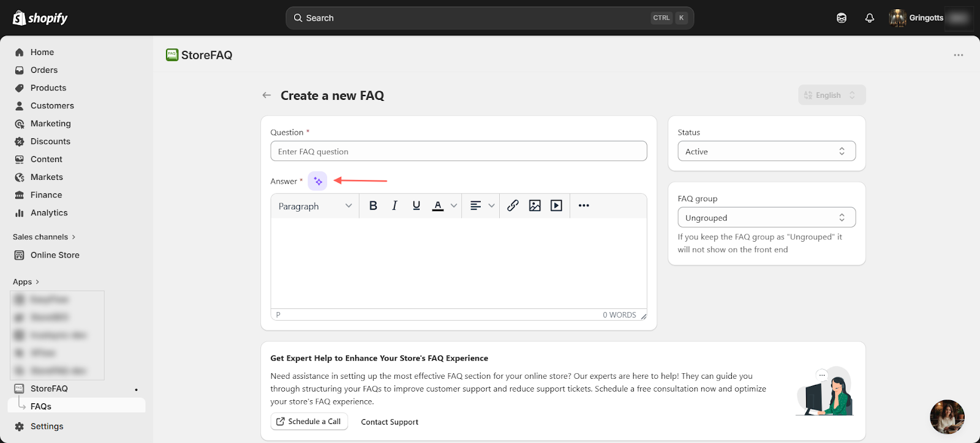The image size is (980, 443).
Task: Toggle bold formatting
Action: (x=373, y=206)
